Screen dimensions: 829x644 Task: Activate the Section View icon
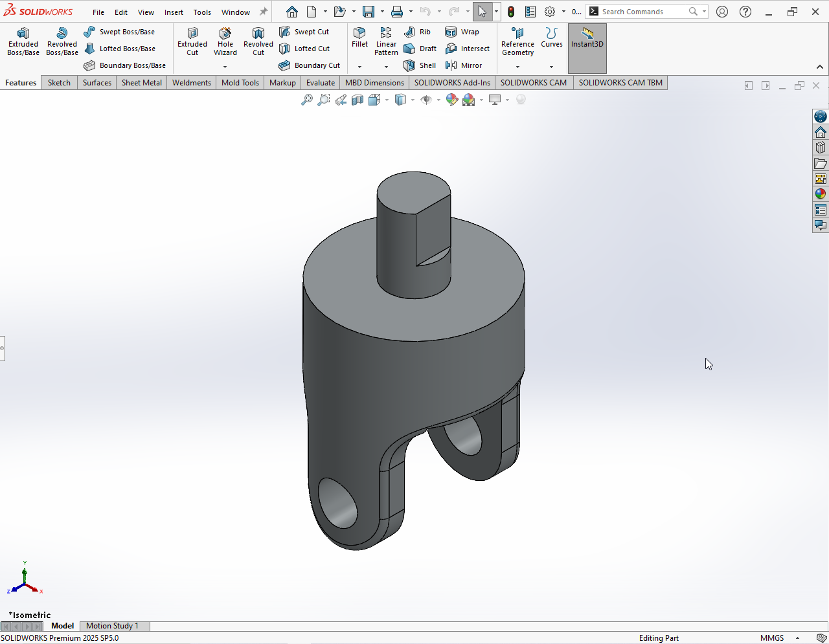[358, 100]
